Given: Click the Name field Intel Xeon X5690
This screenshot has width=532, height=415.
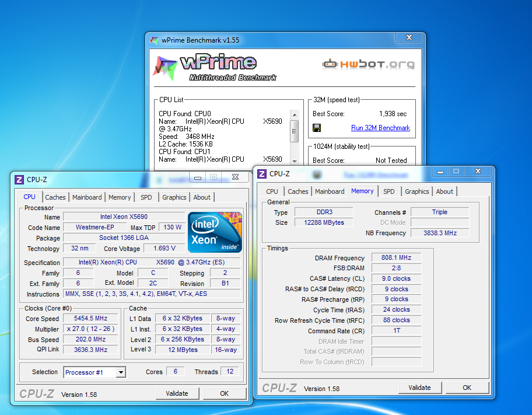Looking at the screenshot, I should 124,217.
